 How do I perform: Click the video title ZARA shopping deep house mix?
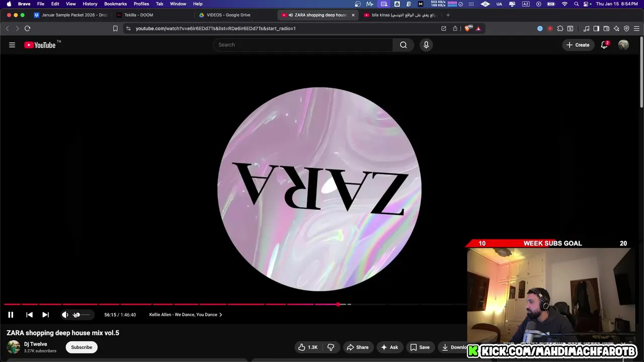[x=63, y=333]
